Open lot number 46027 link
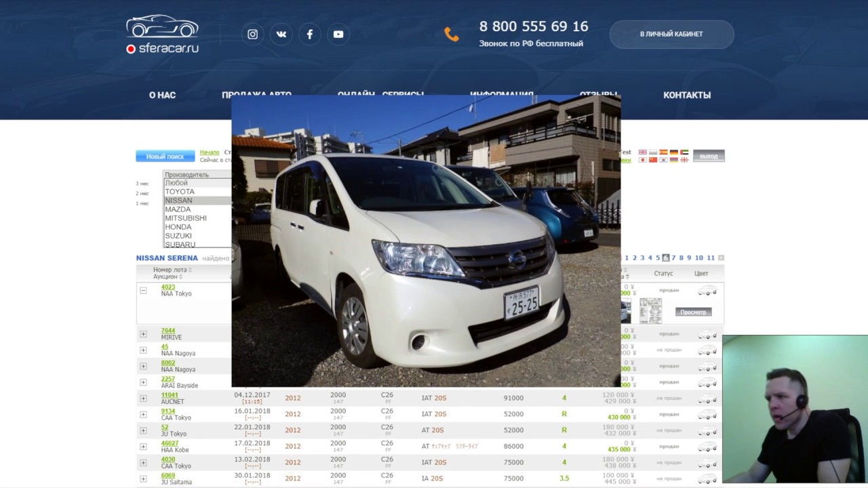Image resolution: width=868 pixels, height=488 pixels. pyautogui.click(x=170, y=443)
